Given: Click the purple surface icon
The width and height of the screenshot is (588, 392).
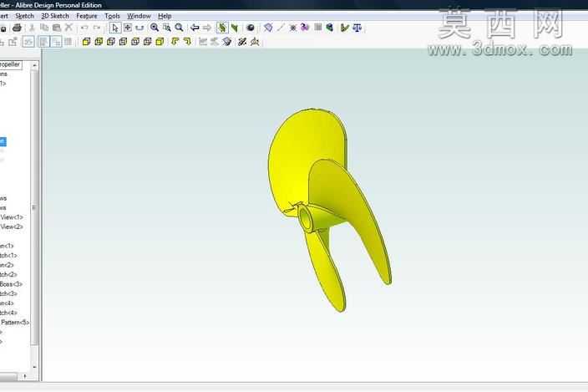Looking at the screenshot, I should click(305, 28).
